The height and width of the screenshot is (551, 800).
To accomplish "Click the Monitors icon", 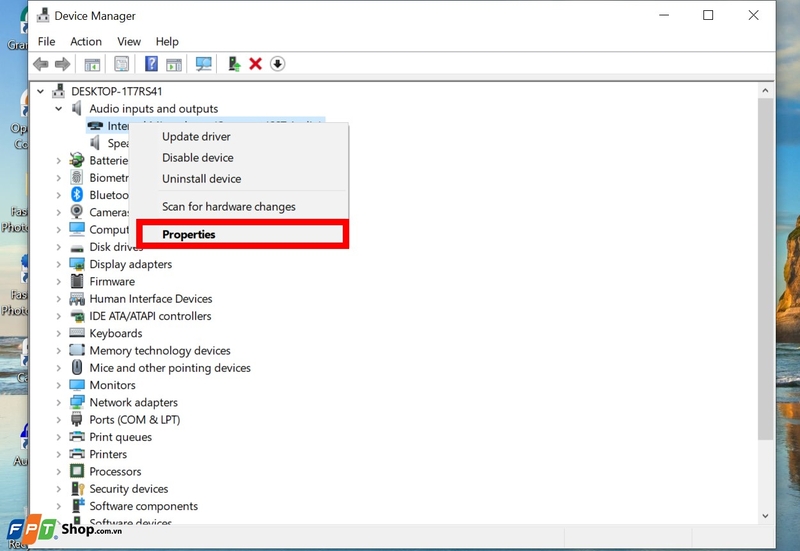I will (x=77, y=385).
